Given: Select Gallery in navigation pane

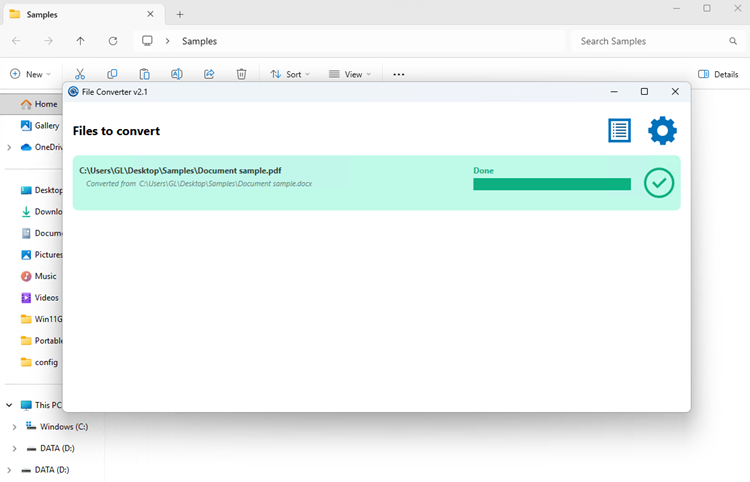Looking at the screenshot, I should click(46, 126).
